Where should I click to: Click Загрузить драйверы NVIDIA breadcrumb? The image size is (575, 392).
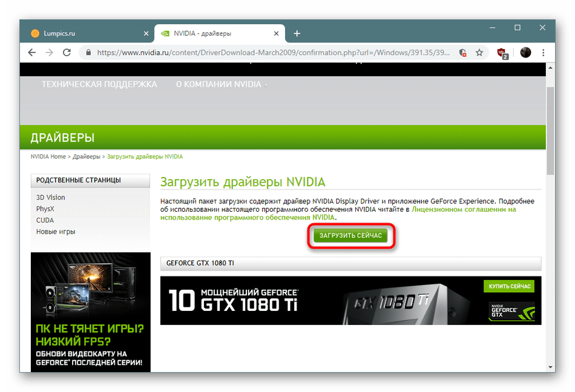(x=145, y=157)
